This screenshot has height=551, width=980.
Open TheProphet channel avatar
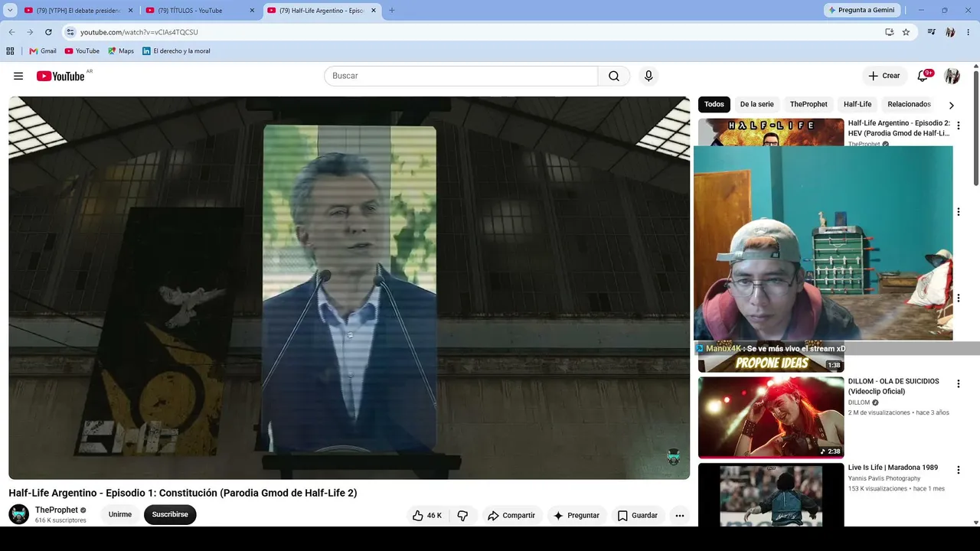pos(19,514)
